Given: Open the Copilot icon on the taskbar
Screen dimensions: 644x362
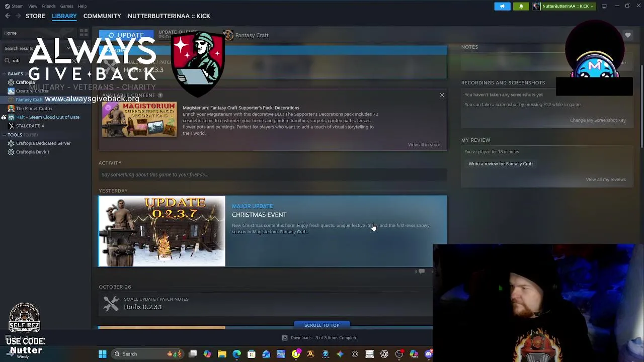Looking at the screenshot, I should pyautogui.click(x=207, y=354).
